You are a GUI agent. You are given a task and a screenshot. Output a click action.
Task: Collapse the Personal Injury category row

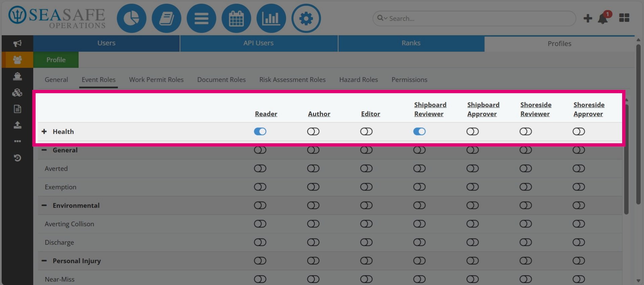tap(44, 261)
